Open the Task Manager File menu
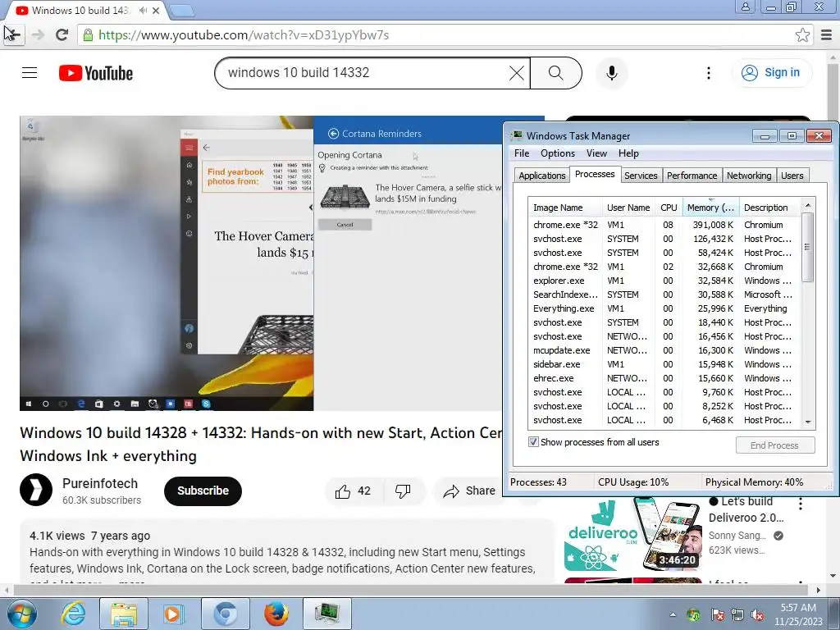 coord(522,153)
